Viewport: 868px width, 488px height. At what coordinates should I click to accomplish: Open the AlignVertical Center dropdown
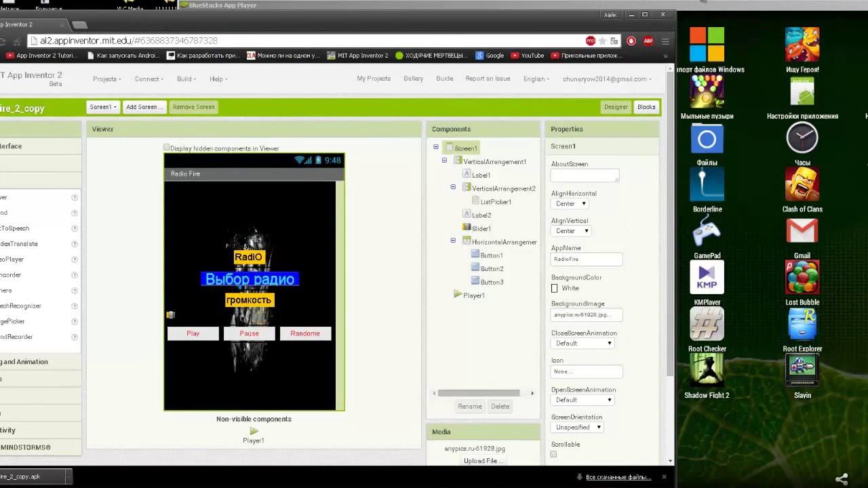(x=570, y=231)
